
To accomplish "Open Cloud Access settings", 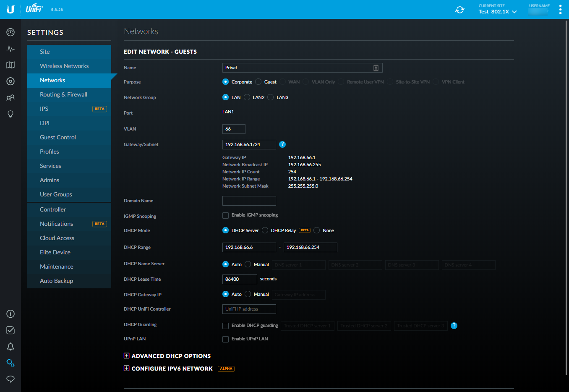I will click(x=69, y=238).
